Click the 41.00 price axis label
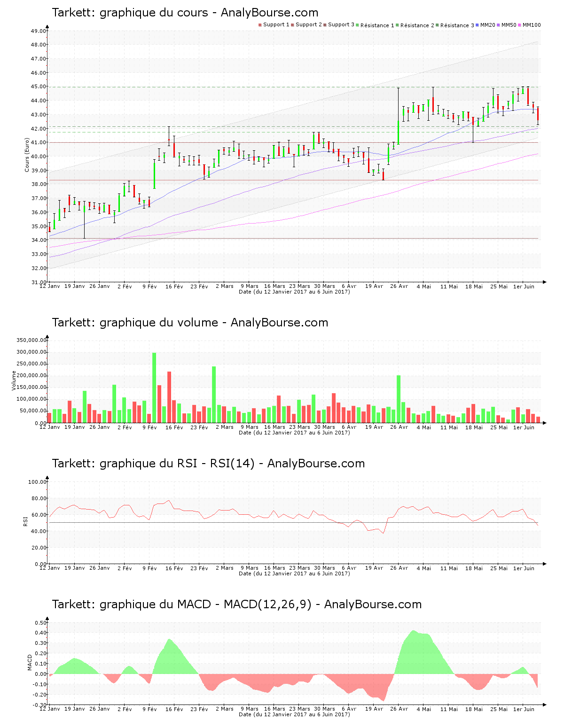 click(x=39, y=143)
